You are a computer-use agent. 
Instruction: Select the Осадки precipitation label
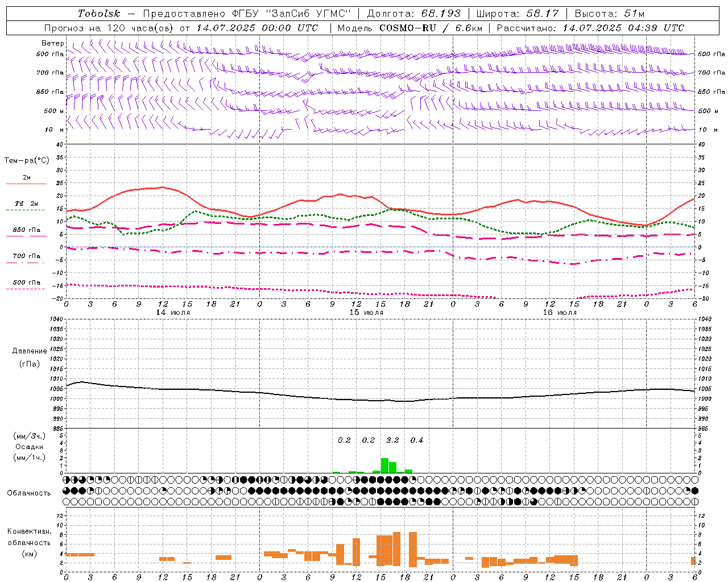coord(30,447)
